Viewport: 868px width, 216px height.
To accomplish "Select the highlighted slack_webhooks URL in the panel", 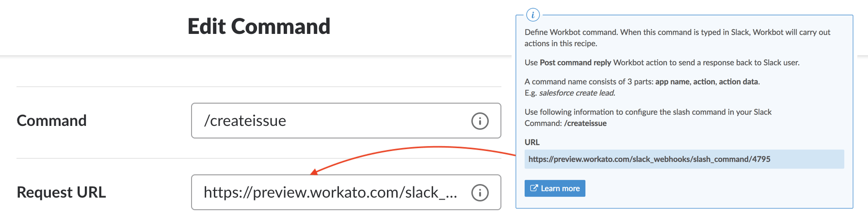I will pos(649,159).
